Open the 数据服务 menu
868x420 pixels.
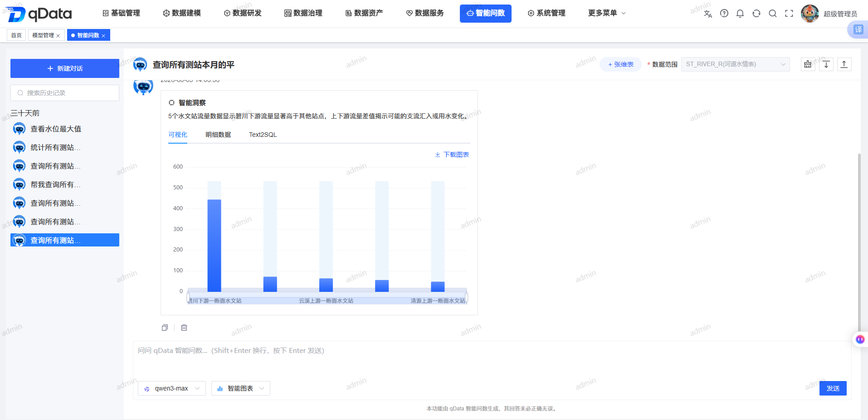425,13
